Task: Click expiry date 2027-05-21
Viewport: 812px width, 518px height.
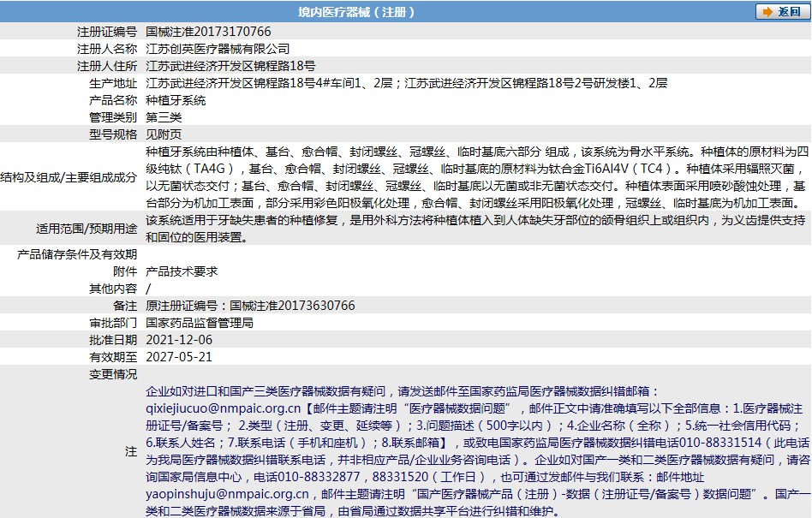Action: click(179, 356)
